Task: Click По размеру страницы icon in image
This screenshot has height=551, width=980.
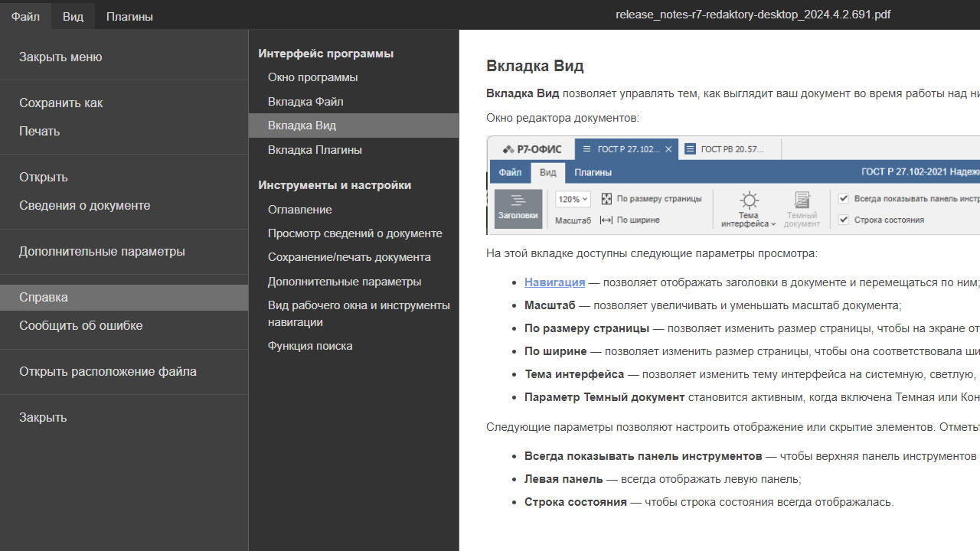Action: click(x=606, y=199)
